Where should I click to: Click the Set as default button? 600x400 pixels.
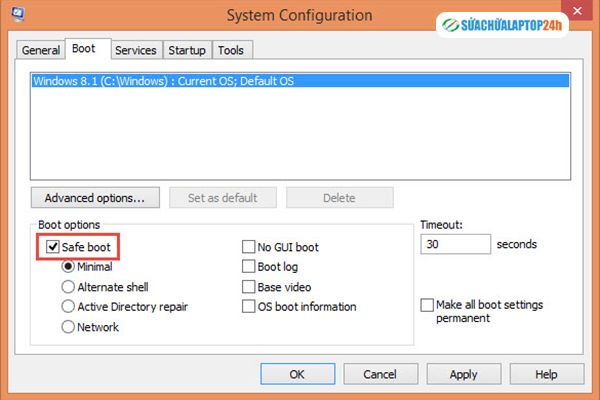223,198
